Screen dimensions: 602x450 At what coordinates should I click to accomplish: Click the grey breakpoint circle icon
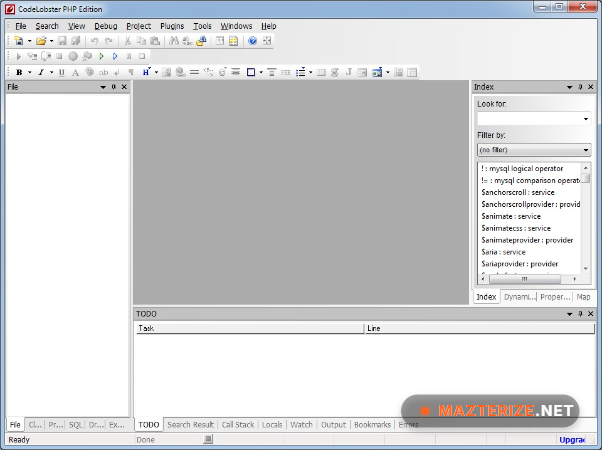pos(73,56)
